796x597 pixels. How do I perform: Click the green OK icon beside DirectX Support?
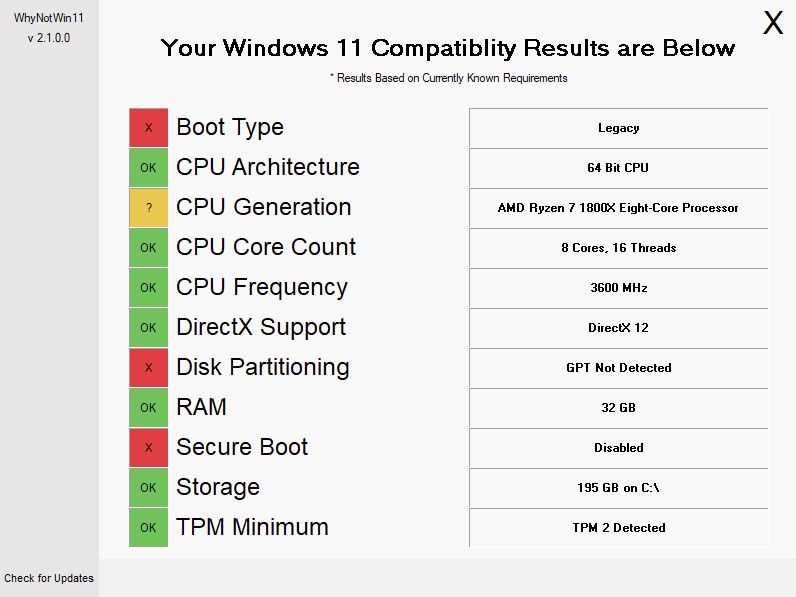pos(148,328)
